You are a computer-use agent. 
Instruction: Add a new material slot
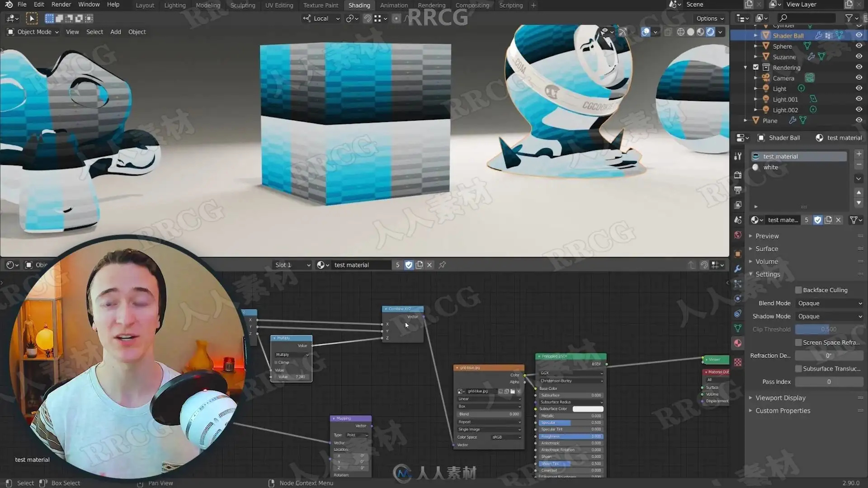pyautogui.click(x=859, y=154)
